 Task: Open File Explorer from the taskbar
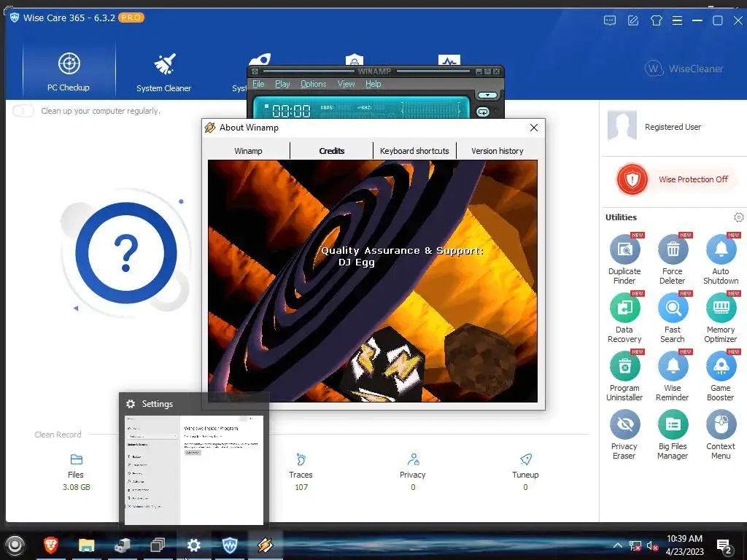[x=86, y=545]
